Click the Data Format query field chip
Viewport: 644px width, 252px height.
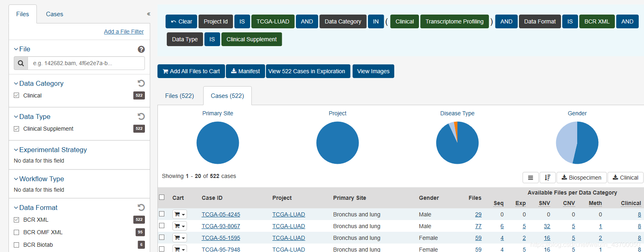coord(540,21)
